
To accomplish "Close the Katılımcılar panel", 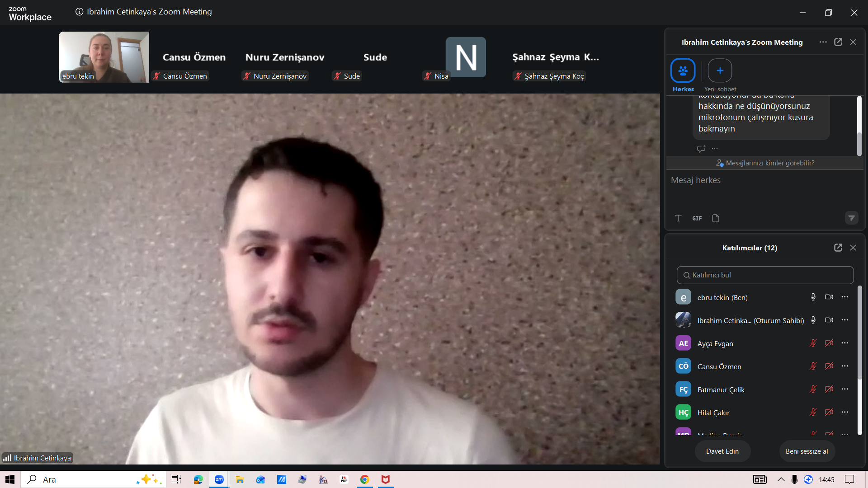I will pyautogui.click(x=853, y=248).
